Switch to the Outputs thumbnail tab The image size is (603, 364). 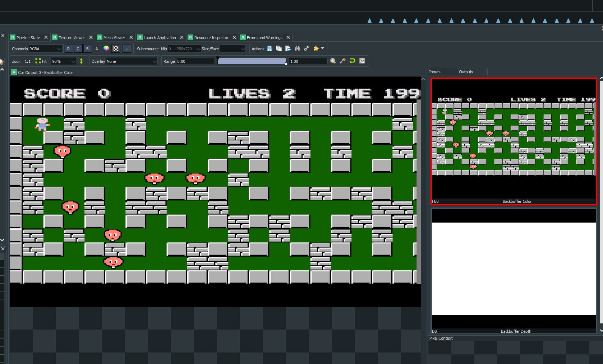click(x=473, y=72)
